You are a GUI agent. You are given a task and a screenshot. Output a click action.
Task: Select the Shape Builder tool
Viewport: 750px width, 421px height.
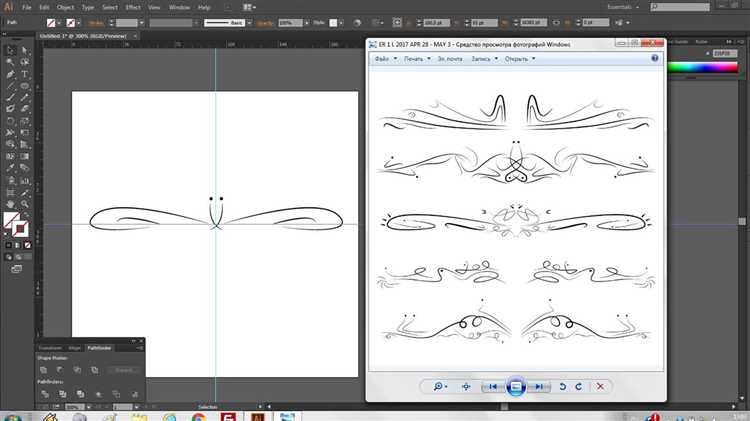click(11, 144)
